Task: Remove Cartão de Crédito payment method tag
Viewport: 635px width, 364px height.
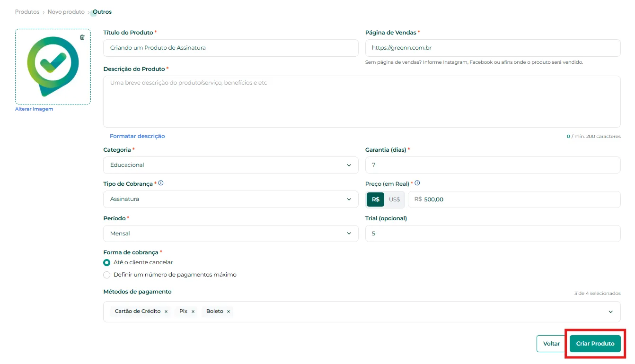Action: pyautogui.click(x=166, y=312)
